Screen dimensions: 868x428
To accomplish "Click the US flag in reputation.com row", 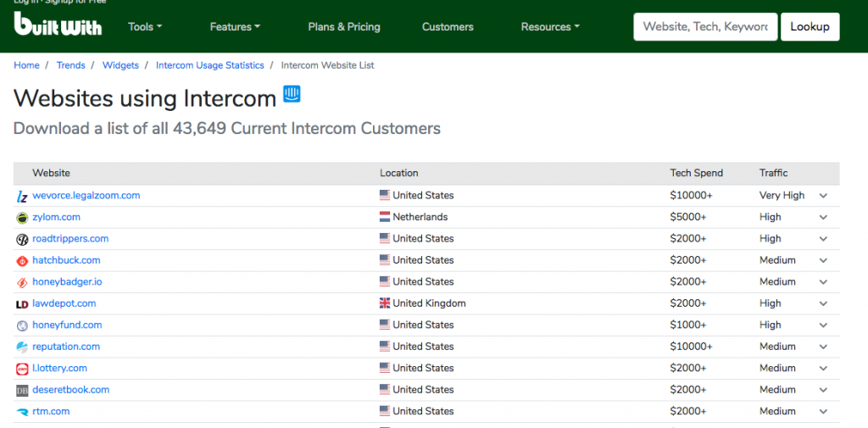I will coord(385,347).
